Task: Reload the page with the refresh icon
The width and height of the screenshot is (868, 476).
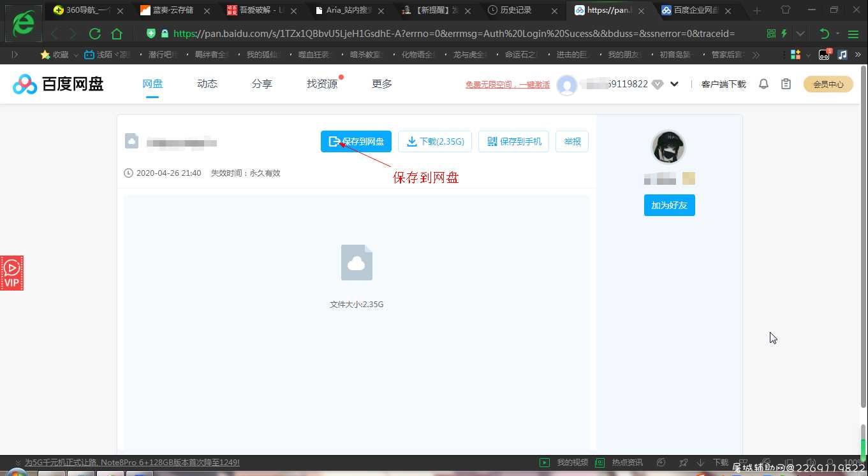Action: (95, 34)
